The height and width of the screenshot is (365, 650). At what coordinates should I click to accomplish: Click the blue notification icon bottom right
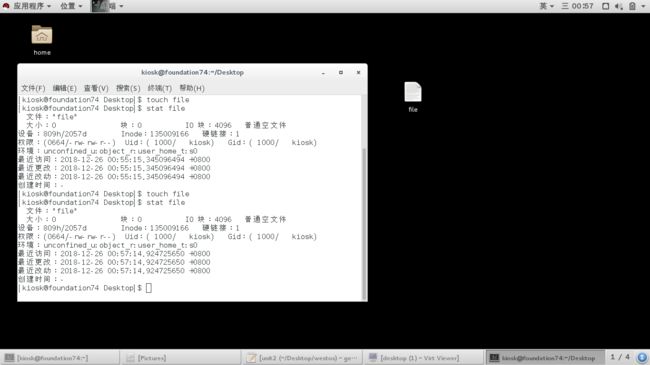tap(642, 357)
